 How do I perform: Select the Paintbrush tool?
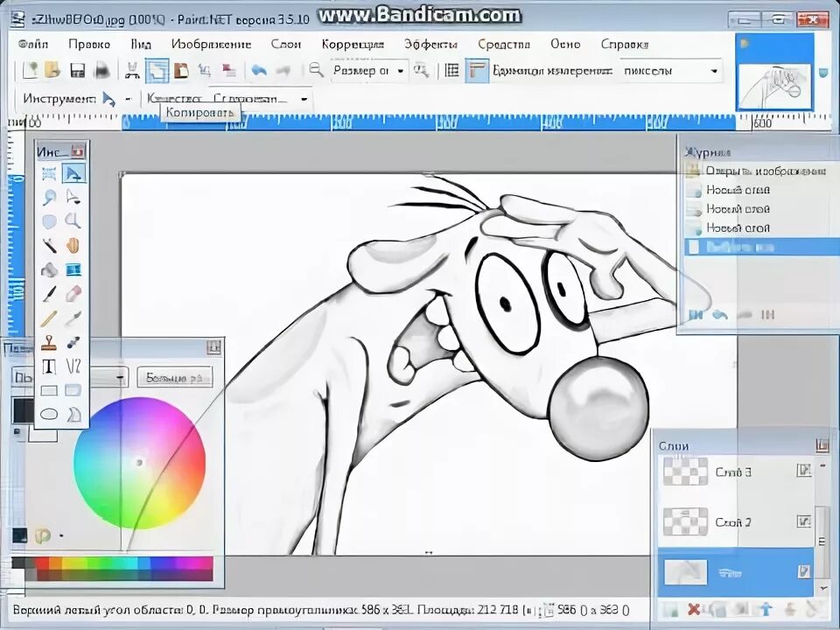click(x=49, y=294)
